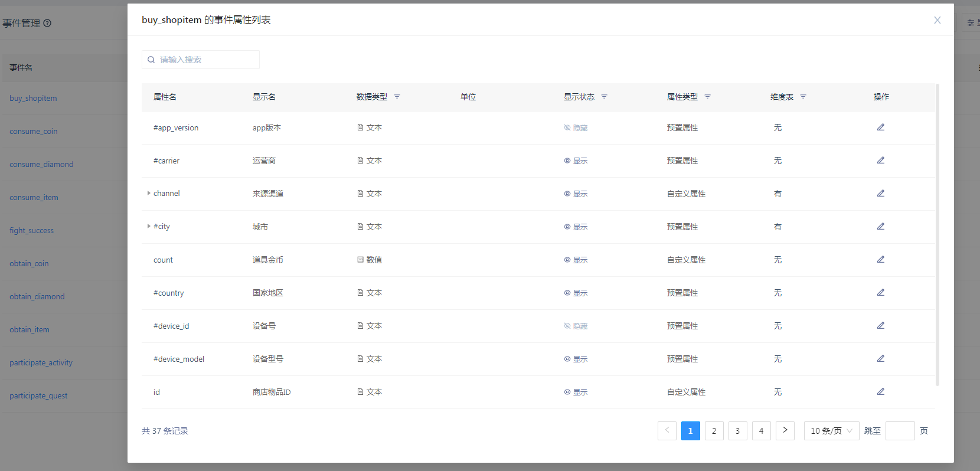
Task: Edit the #carrier property row
Action: click(x=880, y=161)
